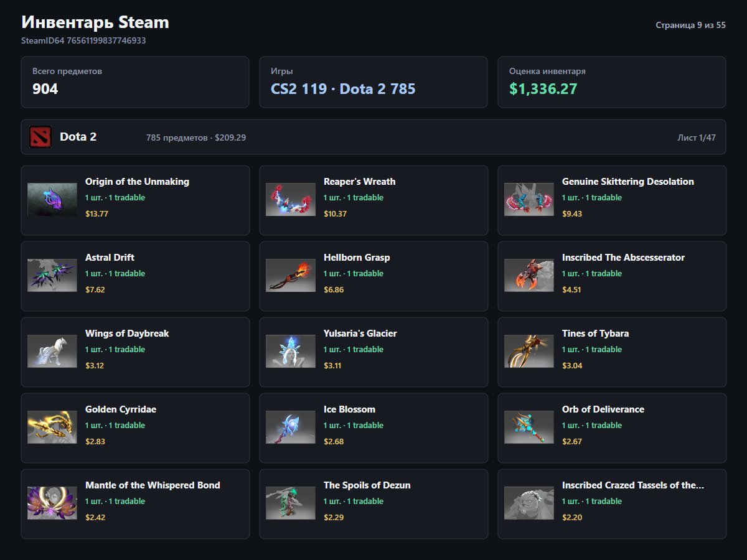Click the Inscribed Crazed Tassels of the… name

point(633,485)
